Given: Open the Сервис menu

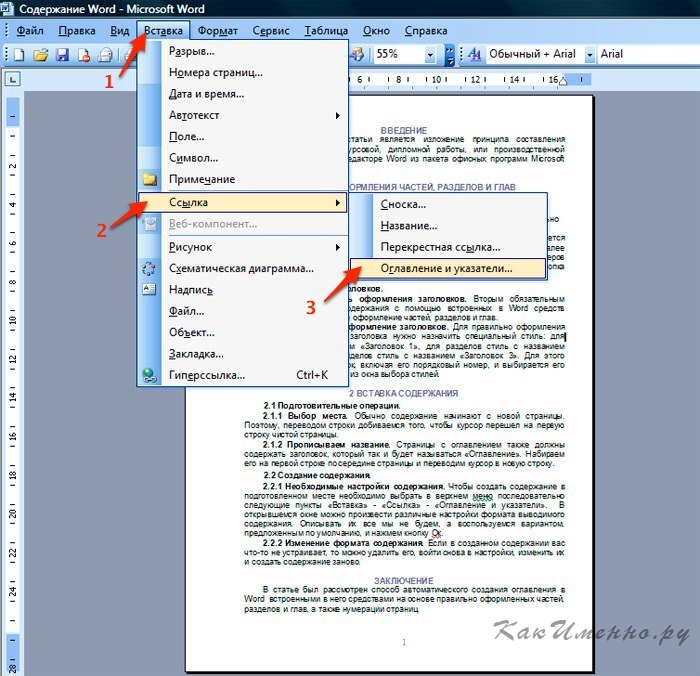Looking at the screenshot, I should click(x=271, y=31).
